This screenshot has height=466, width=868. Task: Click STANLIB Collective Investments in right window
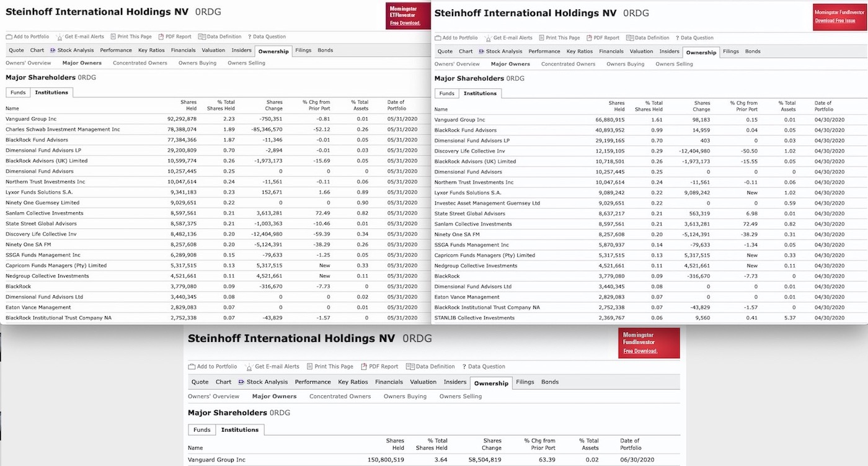(475, 318)
